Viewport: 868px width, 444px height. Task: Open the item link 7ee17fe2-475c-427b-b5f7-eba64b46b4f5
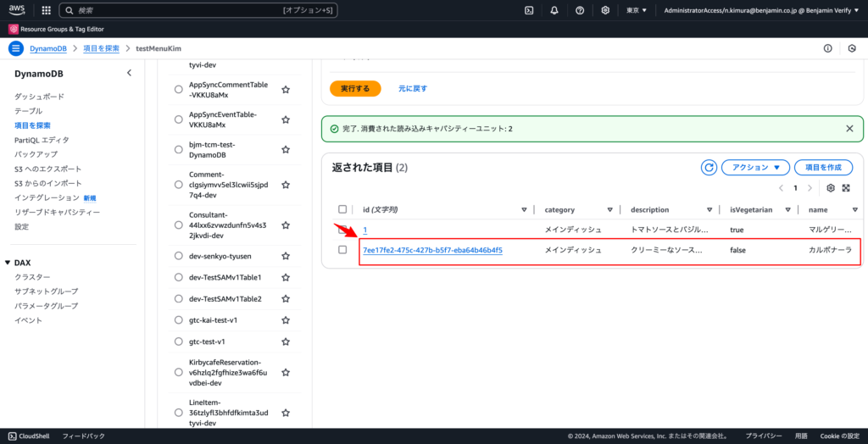(x=432, y=250)
